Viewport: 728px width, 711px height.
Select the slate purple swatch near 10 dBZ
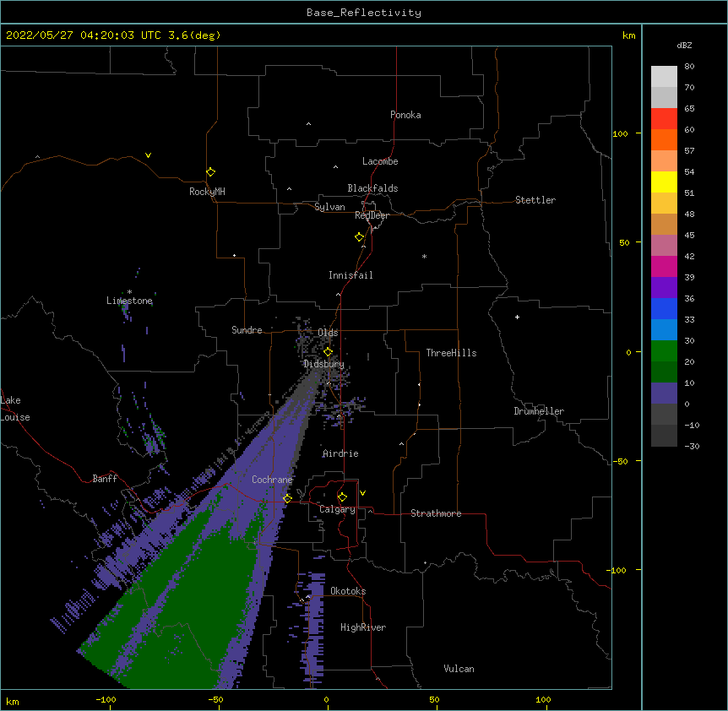click(x=664, y=393)
